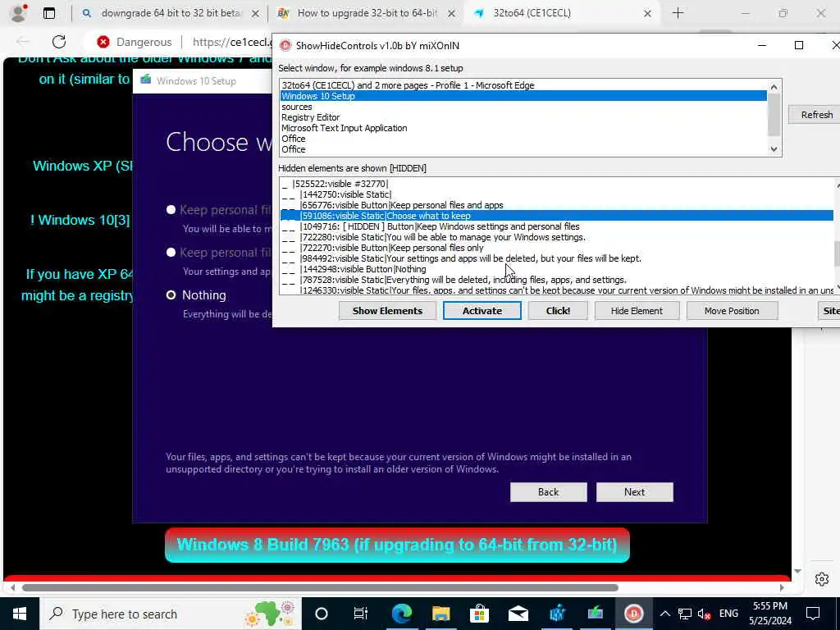
Task: Open the Windows Setup taskbar icon
Action: (596, 614)
